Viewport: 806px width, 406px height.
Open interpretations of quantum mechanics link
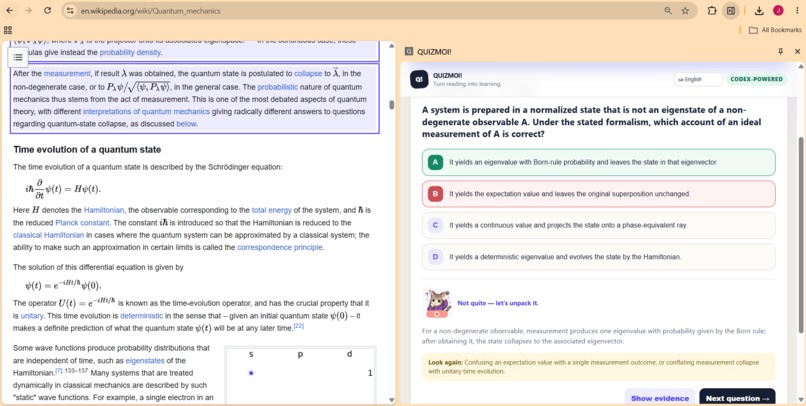pos(146,112)
